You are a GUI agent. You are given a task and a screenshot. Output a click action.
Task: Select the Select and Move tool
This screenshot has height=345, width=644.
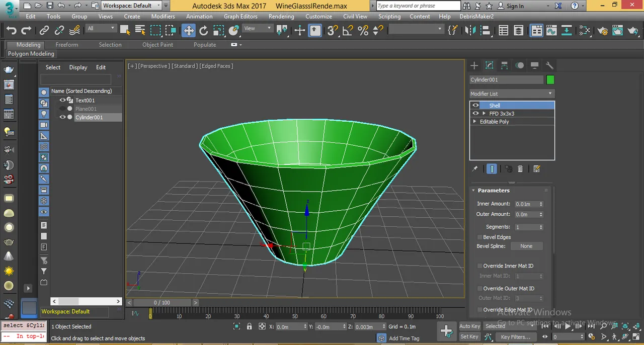[188, 30]
